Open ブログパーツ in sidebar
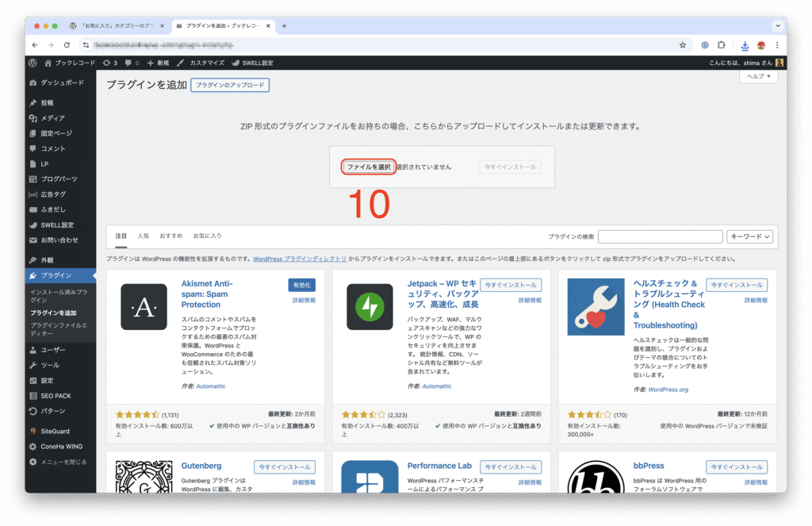 (x=60, y=179)
